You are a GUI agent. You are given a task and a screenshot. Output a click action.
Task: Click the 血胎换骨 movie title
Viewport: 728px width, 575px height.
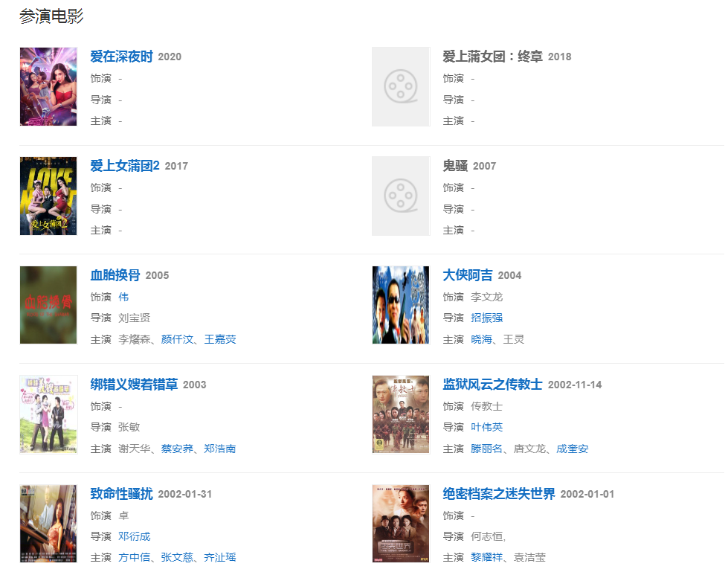pyautogui.click(x=115, y=275)
